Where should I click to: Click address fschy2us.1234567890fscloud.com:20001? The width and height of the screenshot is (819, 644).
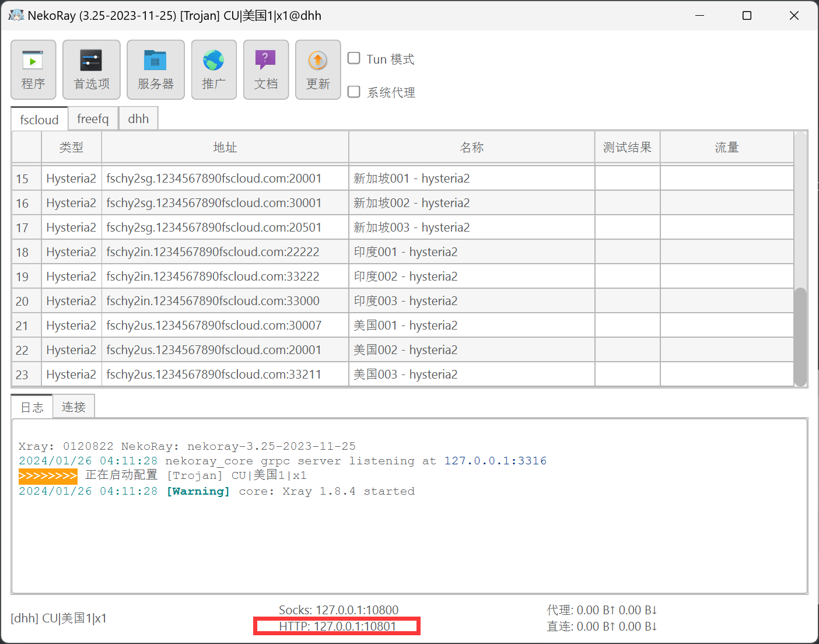click(225, 350)
